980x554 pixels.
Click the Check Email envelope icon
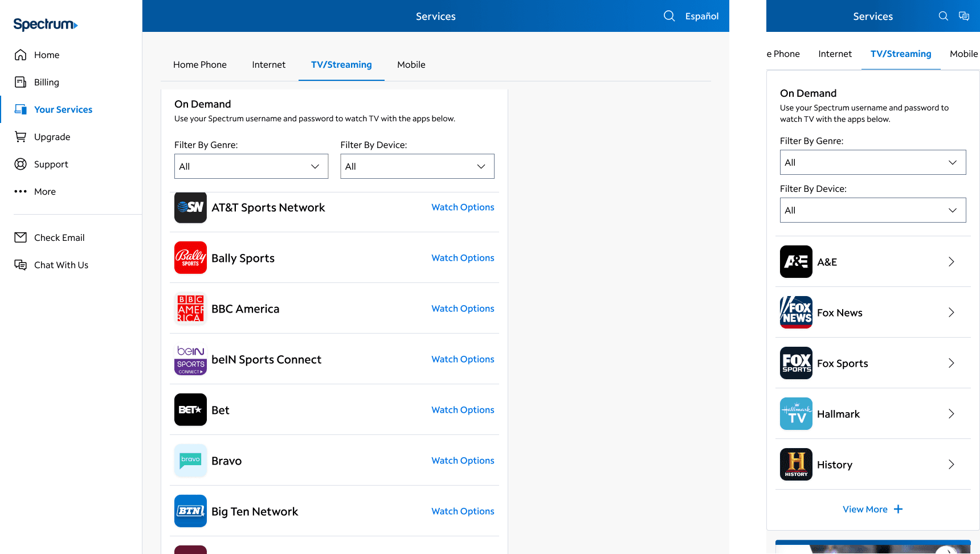point(21,237)
